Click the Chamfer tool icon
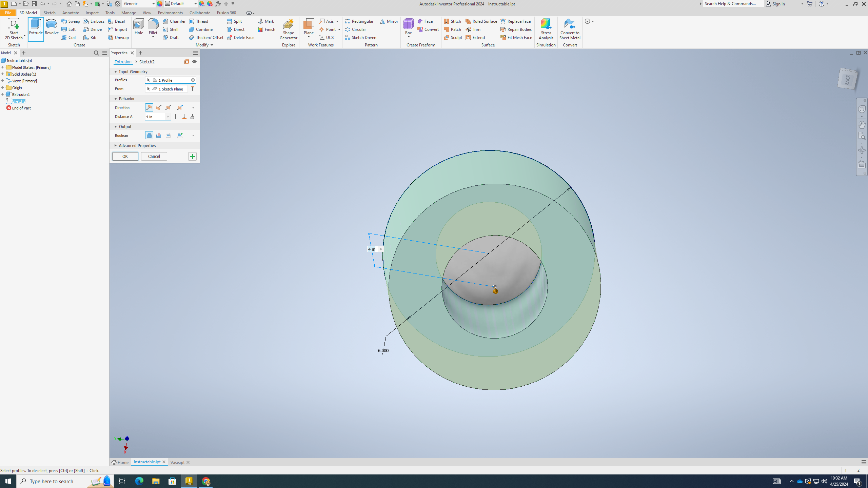Screen dimensions: 868x488 (165, 21)
